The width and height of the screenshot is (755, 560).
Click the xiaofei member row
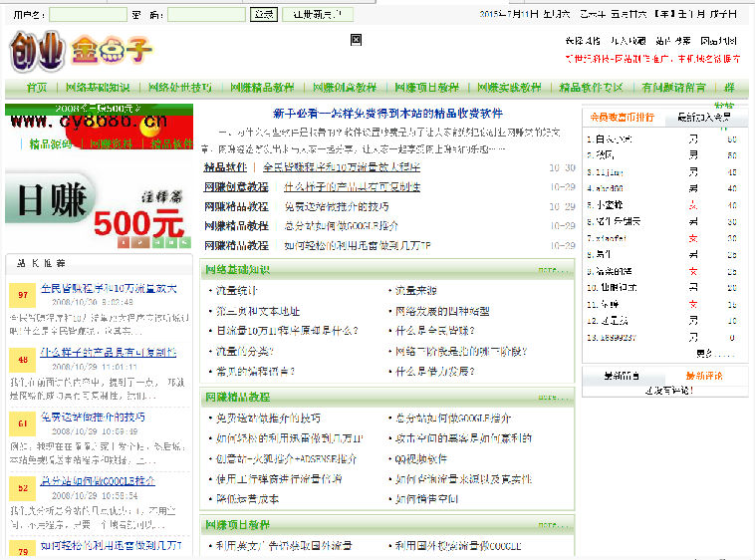(x=661, y=238)
